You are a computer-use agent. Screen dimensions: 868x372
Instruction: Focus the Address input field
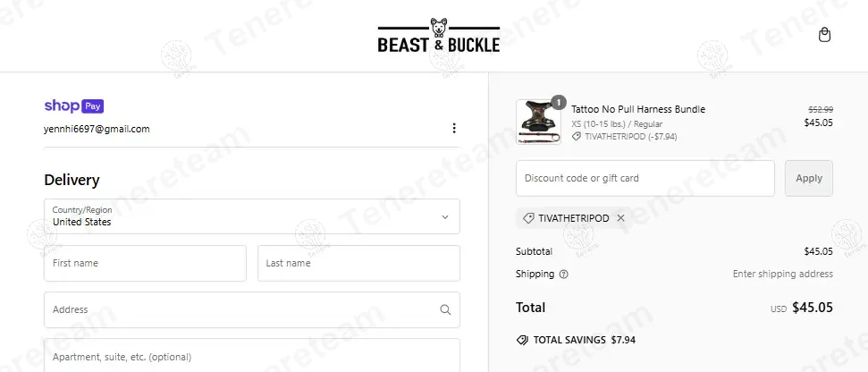(x=241, y=310)
